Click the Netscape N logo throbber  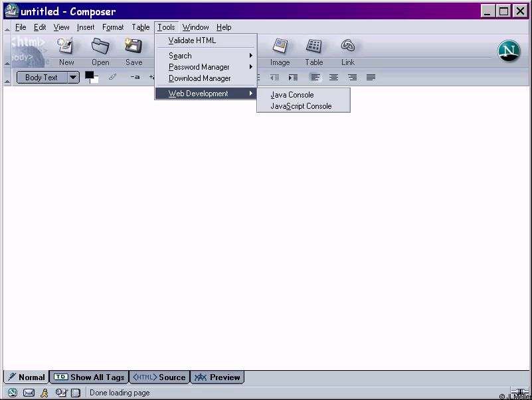[x=509, y=51]
